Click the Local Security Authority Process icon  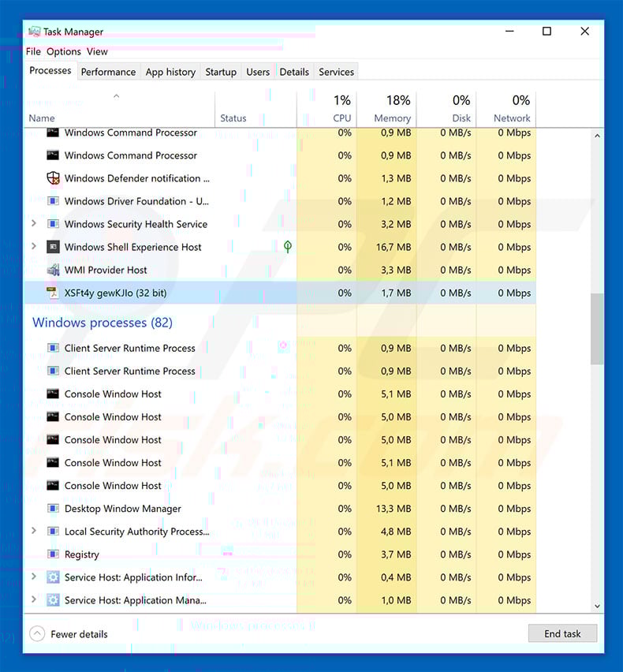tap(53, 532)
